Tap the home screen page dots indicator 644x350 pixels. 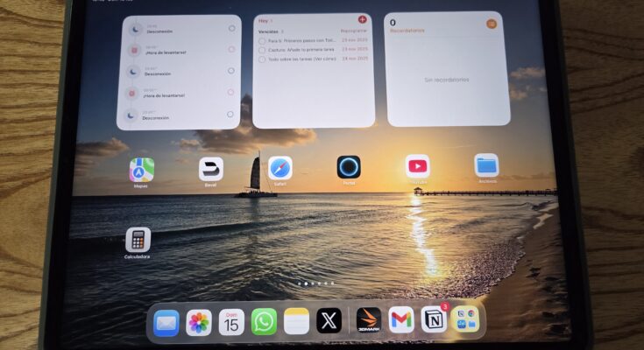315,284
